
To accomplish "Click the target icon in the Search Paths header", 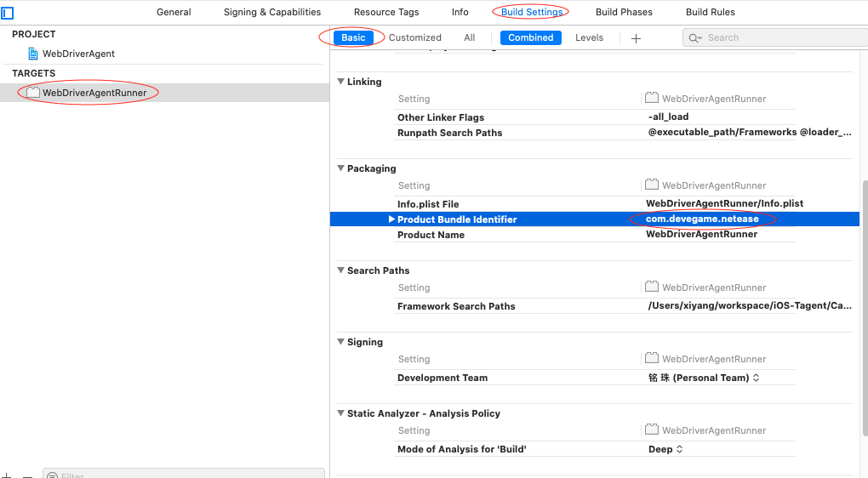I will pyautogui.click(x=652, y=287).
